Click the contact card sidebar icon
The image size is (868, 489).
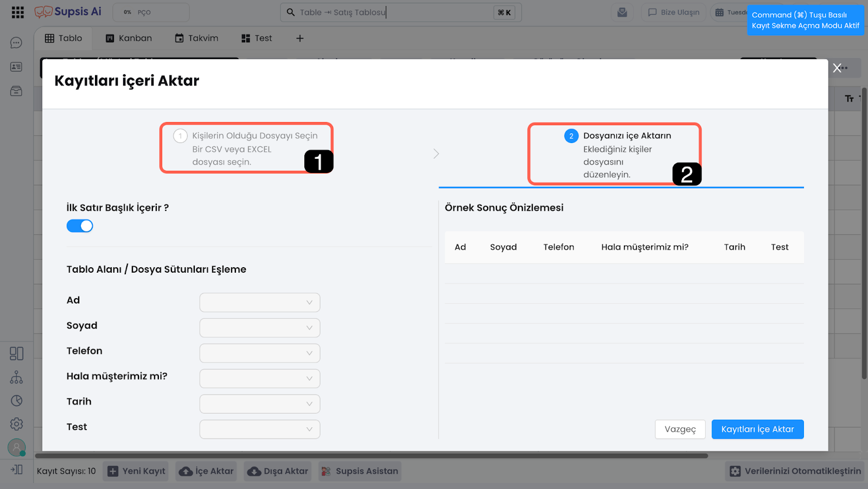[x=16, y=67]
